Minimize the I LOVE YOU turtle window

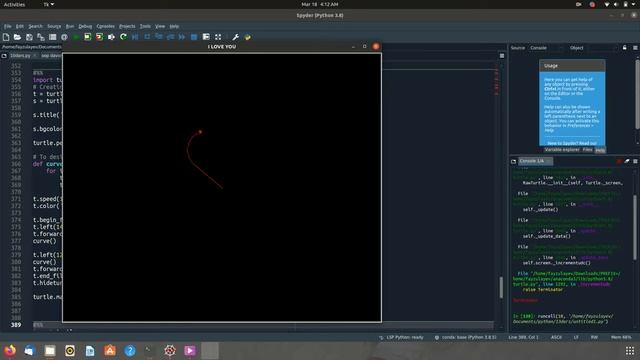tap(353, 47)
